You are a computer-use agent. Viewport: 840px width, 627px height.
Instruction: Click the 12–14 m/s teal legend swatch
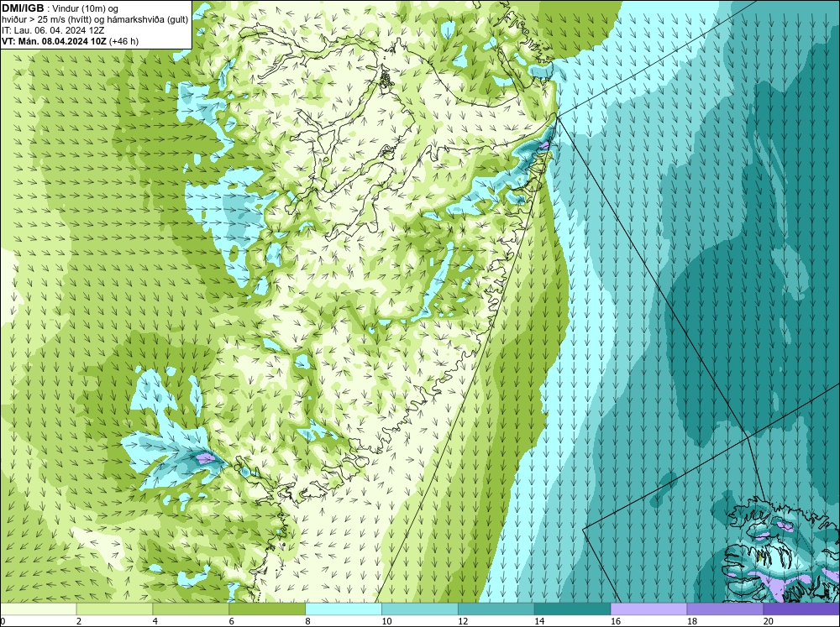click(x=496, y=609)
